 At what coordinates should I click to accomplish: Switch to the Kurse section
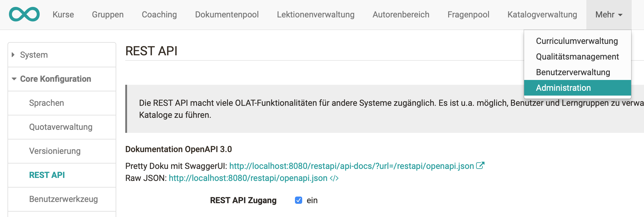click(x=63, y=14)
